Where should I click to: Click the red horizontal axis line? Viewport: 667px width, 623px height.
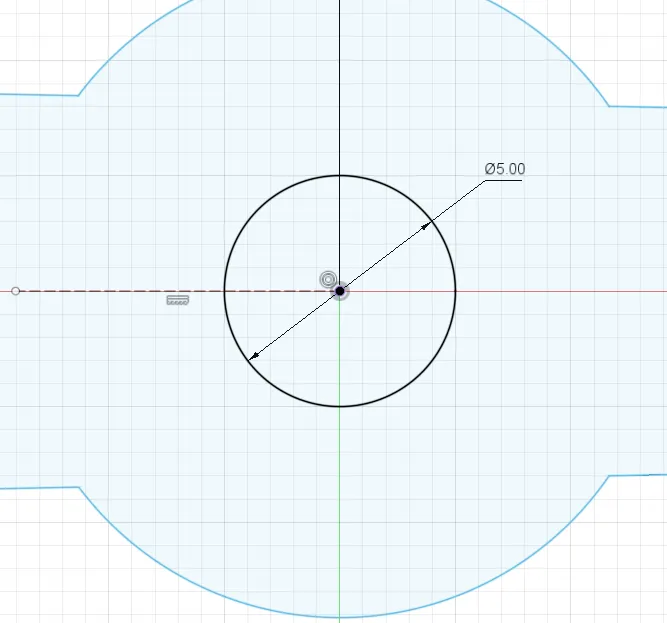point(562,291)
